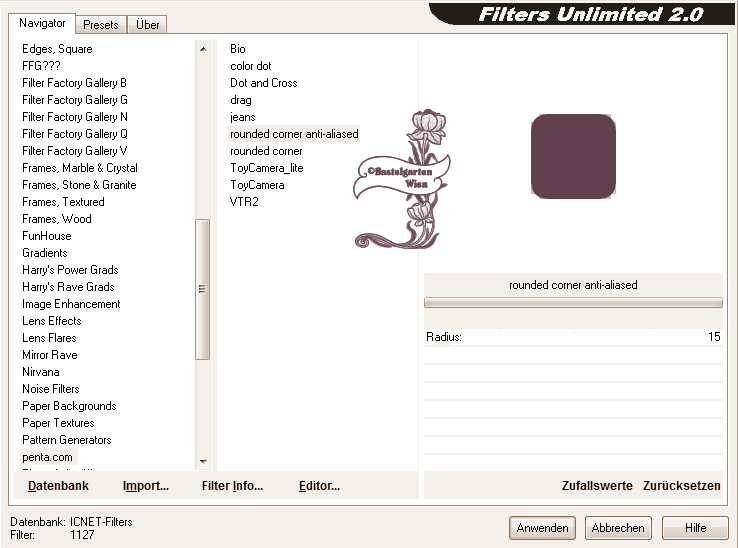Select Pattern Generators category

tap(67, 440)
